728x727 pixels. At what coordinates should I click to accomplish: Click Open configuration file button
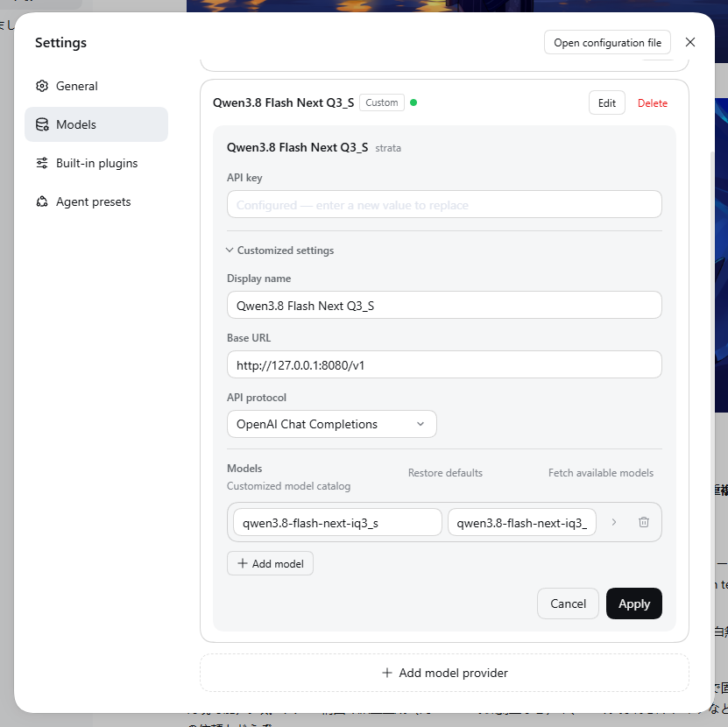(x=607, y=43)
